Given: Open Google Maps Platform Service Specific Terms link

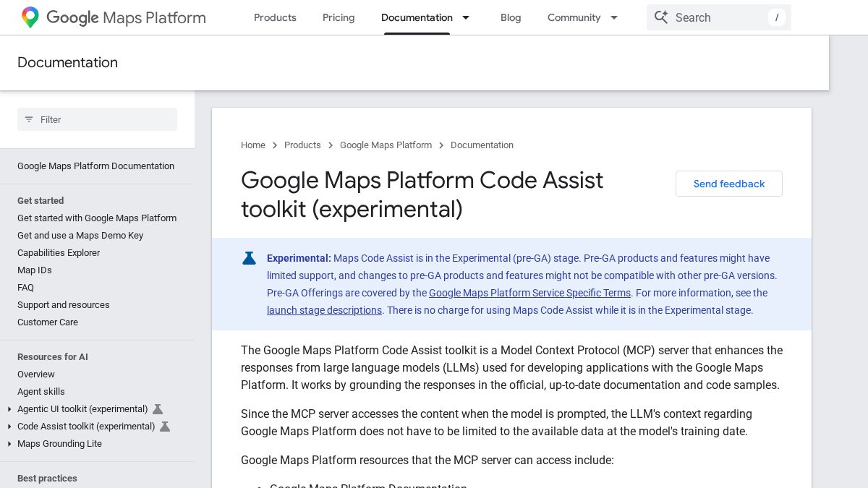Looking at the screenshot, I should [530, 293].
